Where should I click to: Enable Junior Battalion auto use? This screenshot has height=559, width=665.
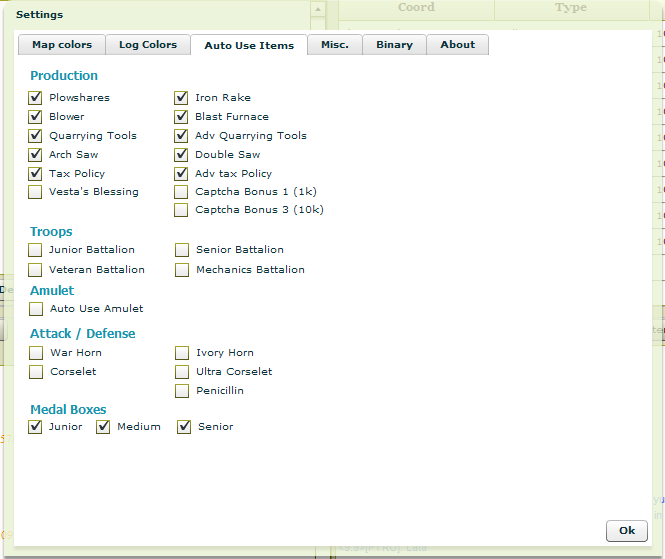pos(36,250)
